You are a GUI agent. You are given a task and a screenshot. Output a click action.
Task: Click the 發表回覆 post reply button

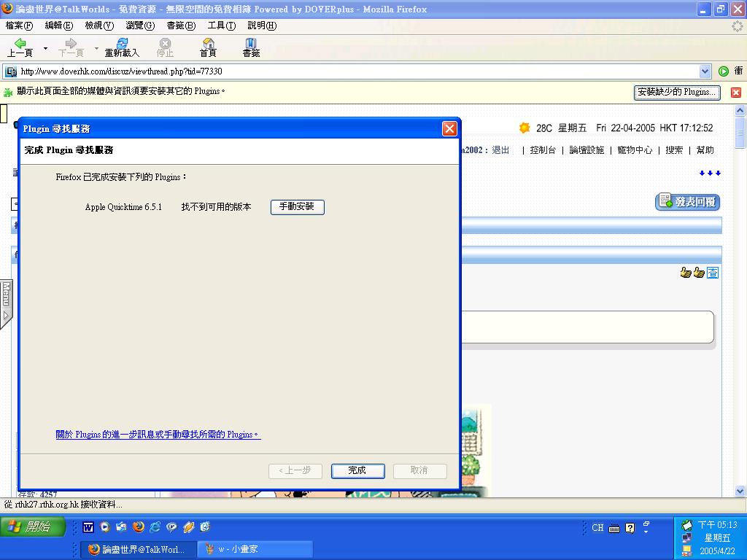(687, 202)
